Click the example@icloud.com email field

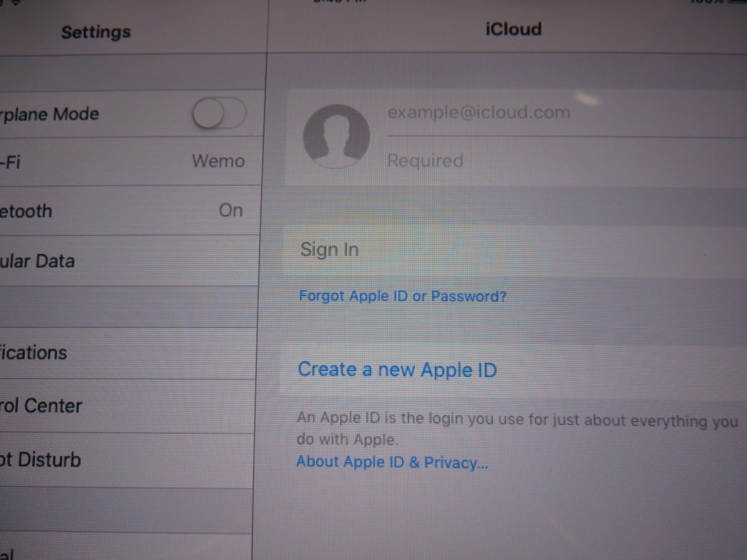[479, 113]
